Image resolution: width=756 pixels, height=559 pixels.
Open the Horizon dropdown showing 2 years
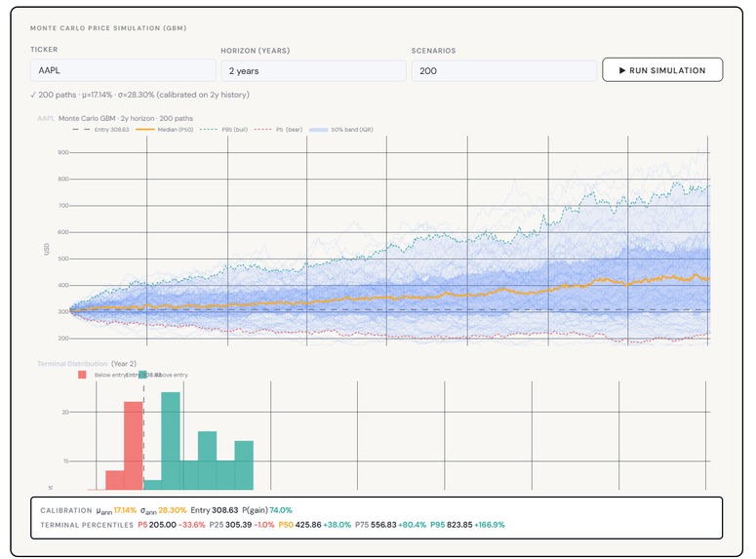click(313, 71)
